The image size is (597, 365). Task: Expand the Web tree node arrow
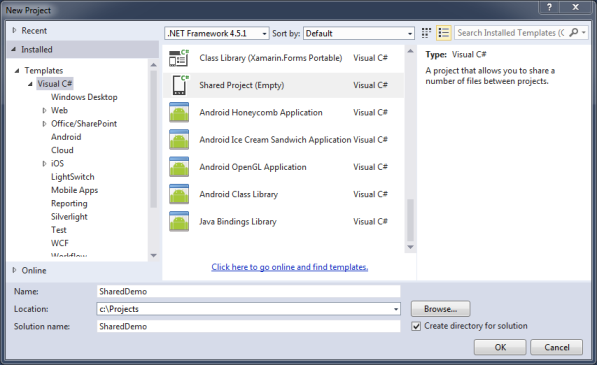click(44, 110)
